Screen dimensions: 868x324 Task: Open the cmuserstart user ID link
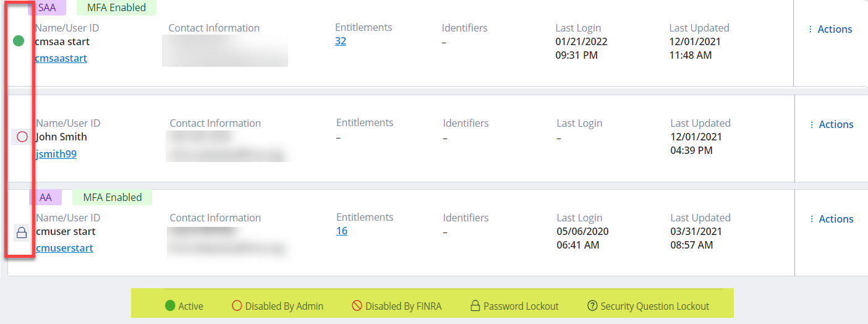click(x=65, y=248)
